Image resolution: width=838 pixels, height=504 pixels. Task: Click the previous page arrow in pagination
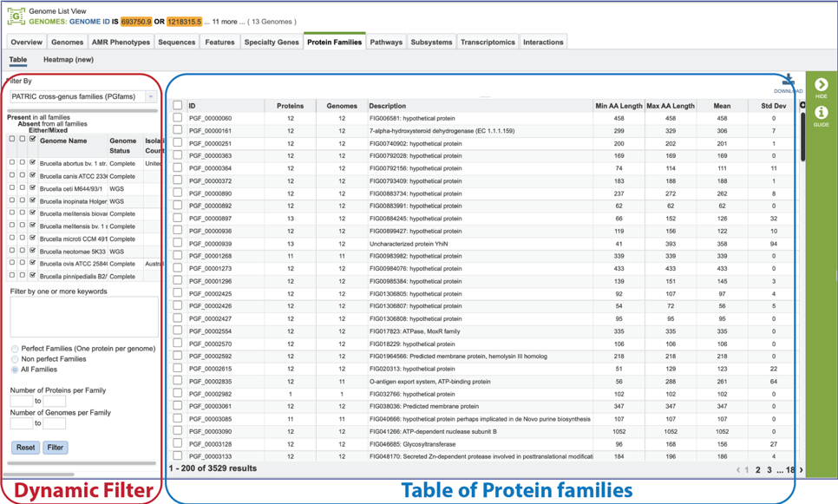pyautogui.click(x=738, y=470)
